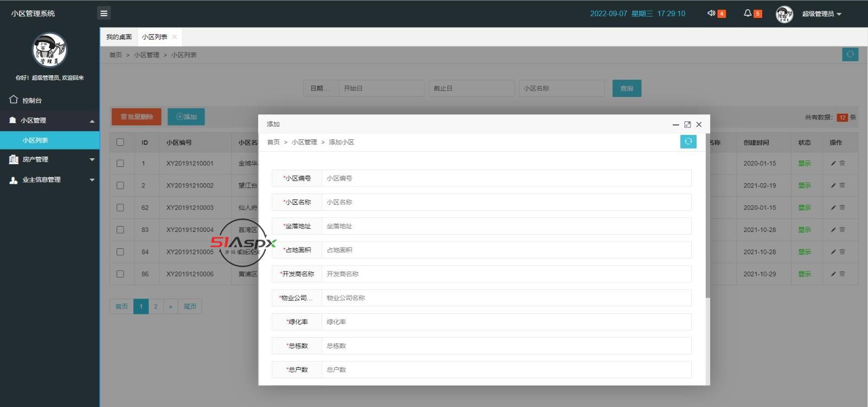The height and width of the screenshot is (407, 868).
Task: Click the 首页 pagination button
Action: (x=122, y=306)
